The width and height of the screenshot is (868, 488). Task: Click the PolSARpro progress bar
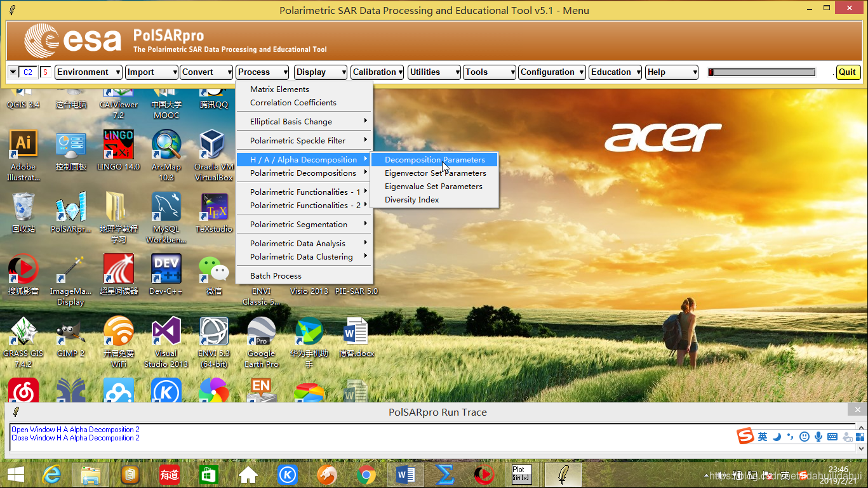coord(762,72)
